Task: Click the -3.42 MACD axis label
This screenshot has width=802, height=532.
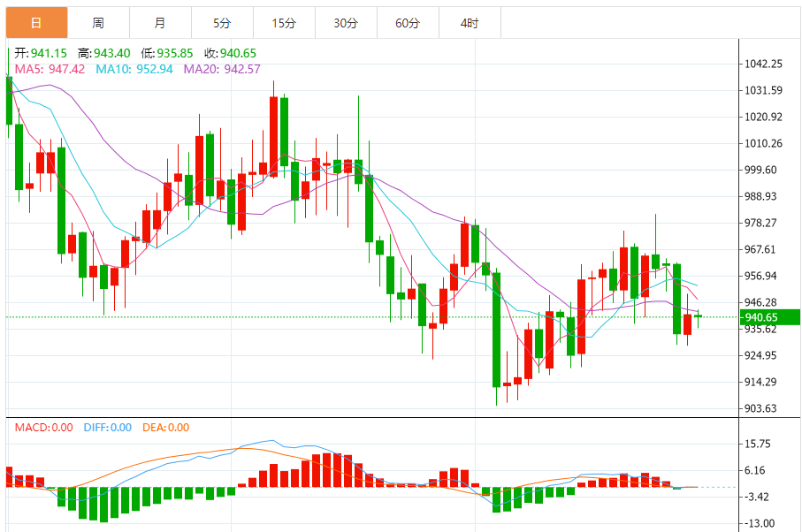Action: click(x=756, y=497)
